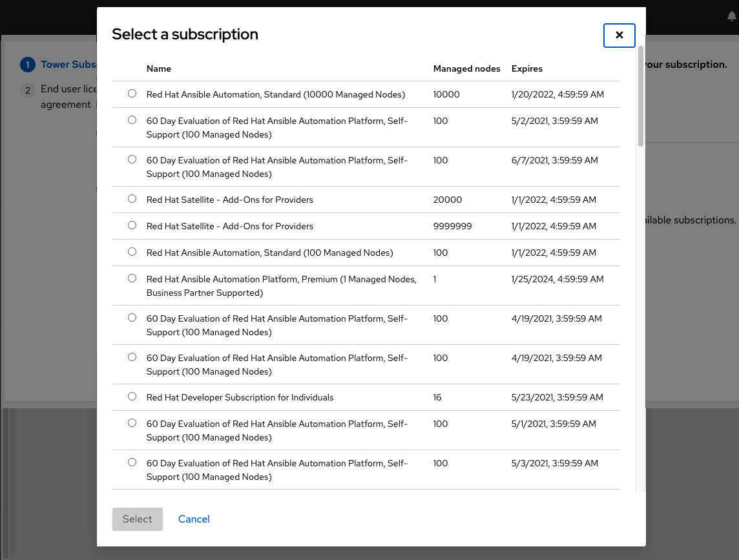This screenshot has width=739, height=560.
Task: Click the disabled Select button
Action: [x=137, y=519]
